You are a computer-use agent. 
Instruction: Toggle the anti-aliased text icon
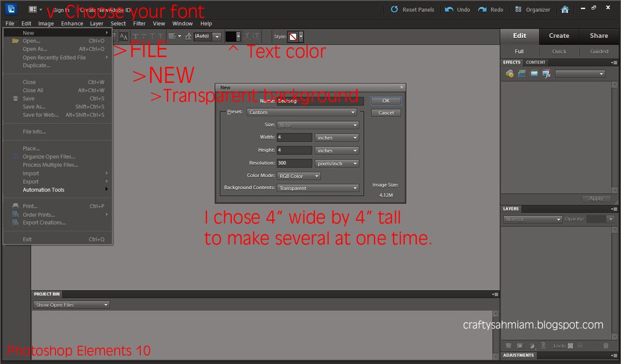click(x=123, y=37)
